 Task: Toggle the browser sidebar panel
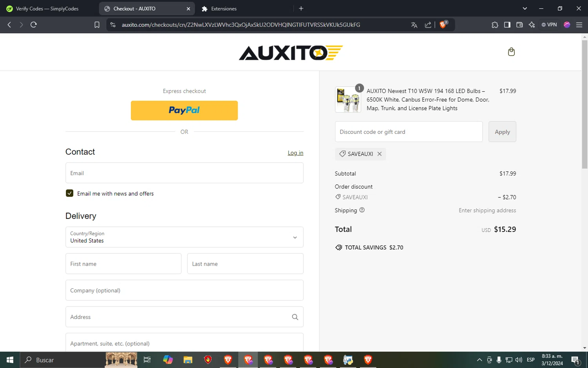tap(507, 25)
